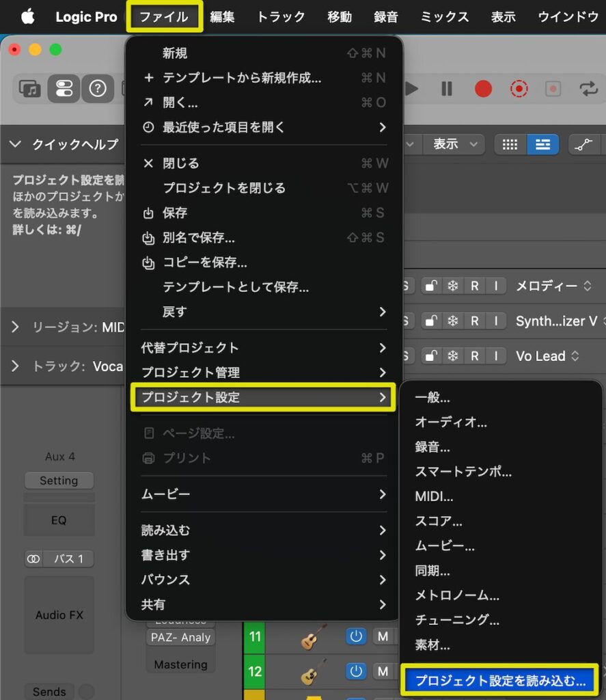Open the 編集 menu in menu bar
This screenshot has height=700, width=606.
click(222, 17)
